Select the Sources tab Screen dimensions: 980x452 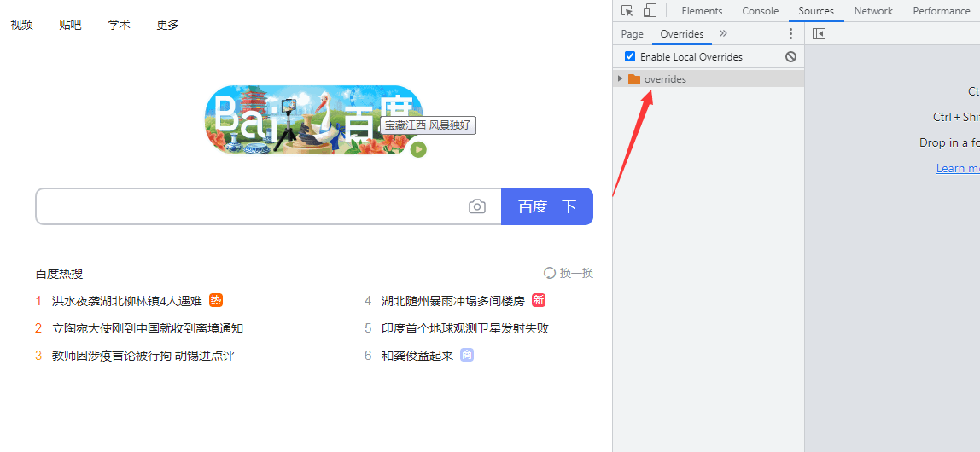[816, 10]
